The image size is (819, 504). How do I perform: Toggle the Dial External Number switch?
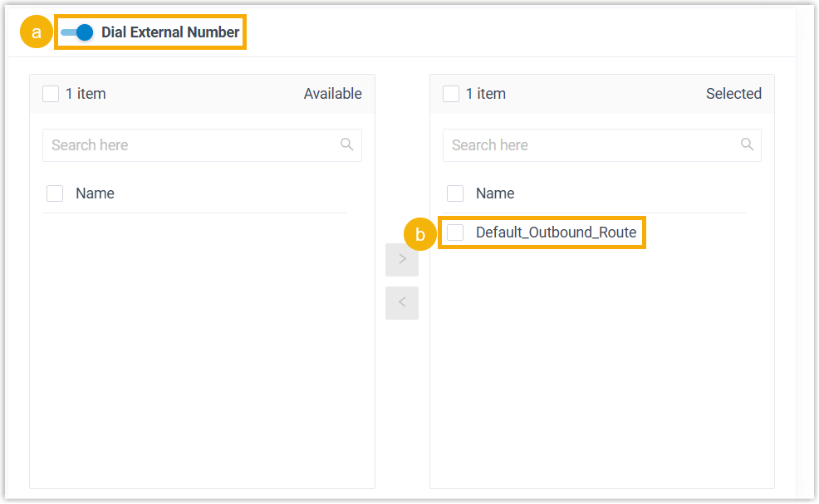point(76,32)
